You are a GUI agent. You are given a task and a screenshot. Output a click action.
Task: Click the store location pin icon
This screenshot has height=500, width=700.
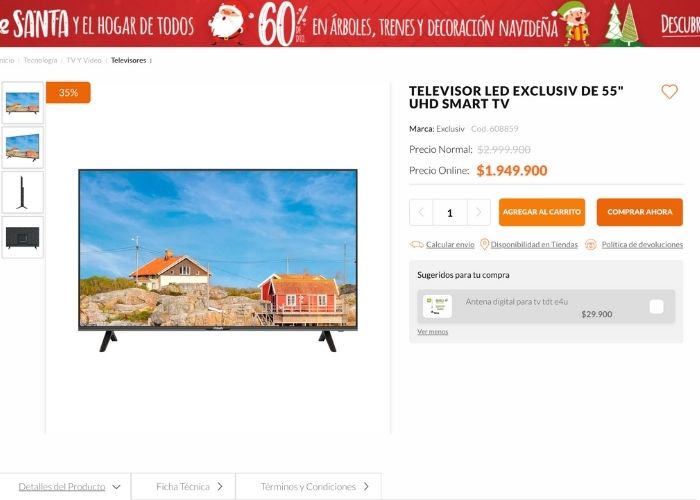[x=484, y=244]
